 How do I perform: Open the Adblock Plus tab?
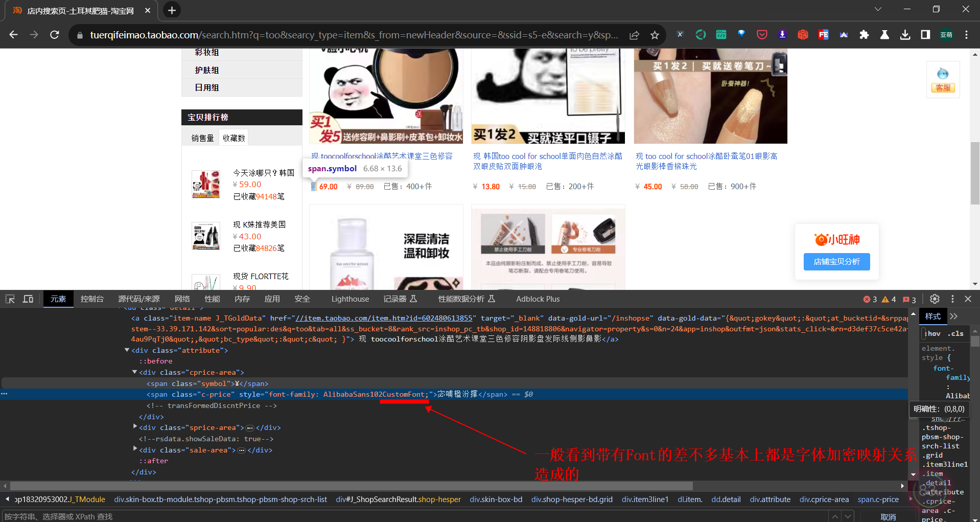pyautogui.click(x=538, y=299)
